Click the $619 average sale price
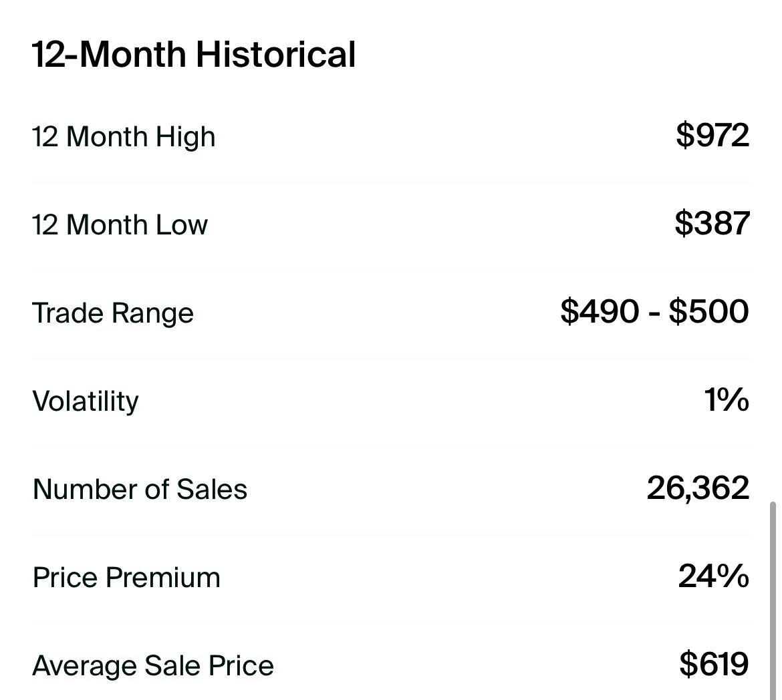 (x=714, y=664)
